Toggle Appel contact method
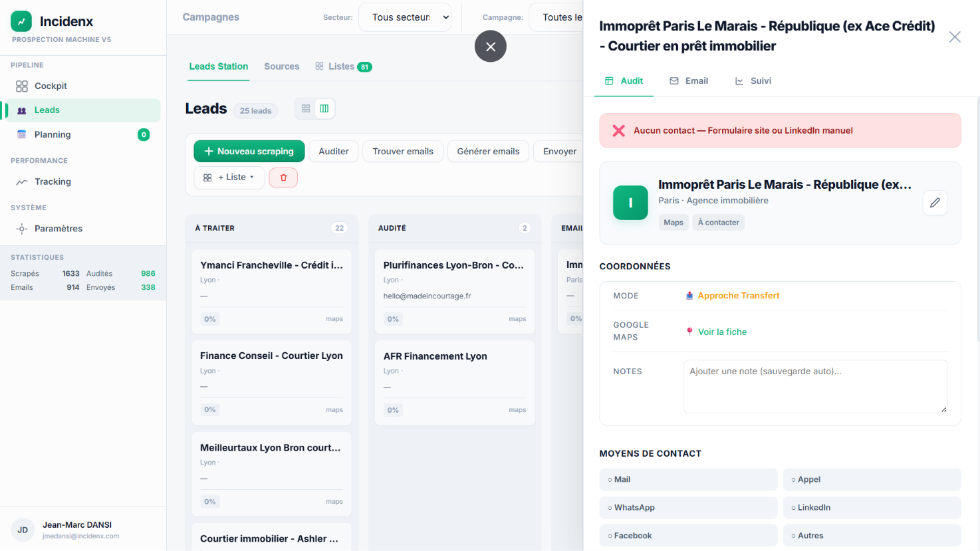This screenshot has width=980, height=551. point(872,479)
